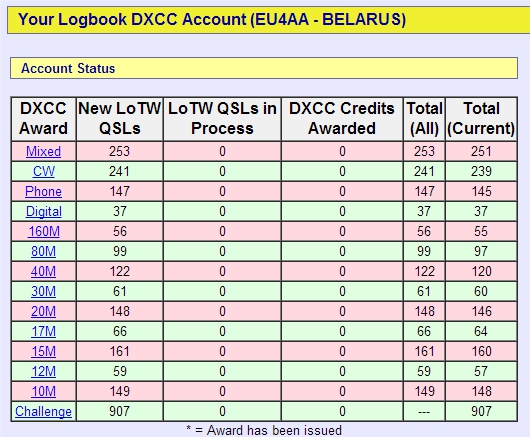Click the Logbook DXCC Account title banner
Screen dimensions: 530x437
[269, 19]
